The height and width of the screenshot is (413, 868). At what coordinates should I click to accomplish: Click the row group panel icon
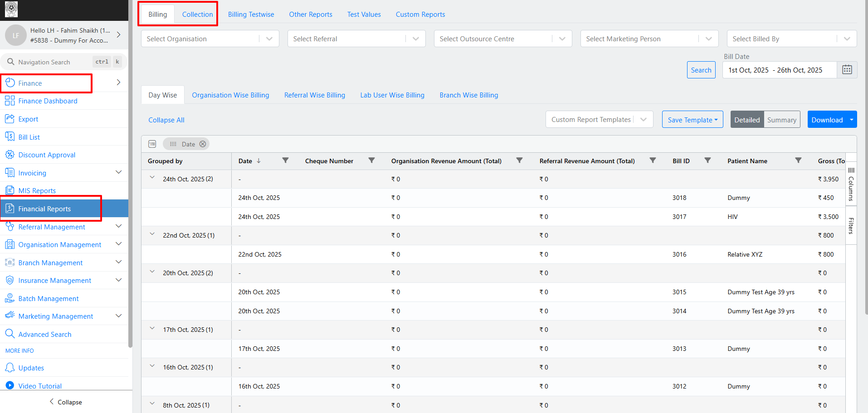pyautogui.click(x=152, y=144)
